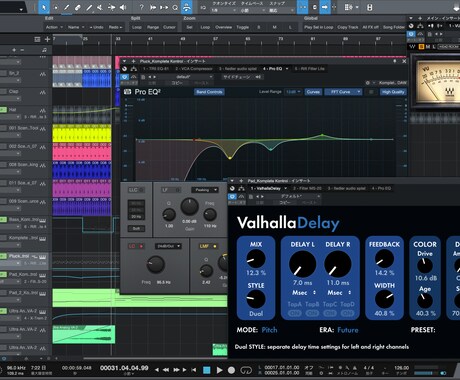The width and height of the screenshot is (460, 380).
Task: Click the Record button in the transport
Action: (x=231, y=370)
